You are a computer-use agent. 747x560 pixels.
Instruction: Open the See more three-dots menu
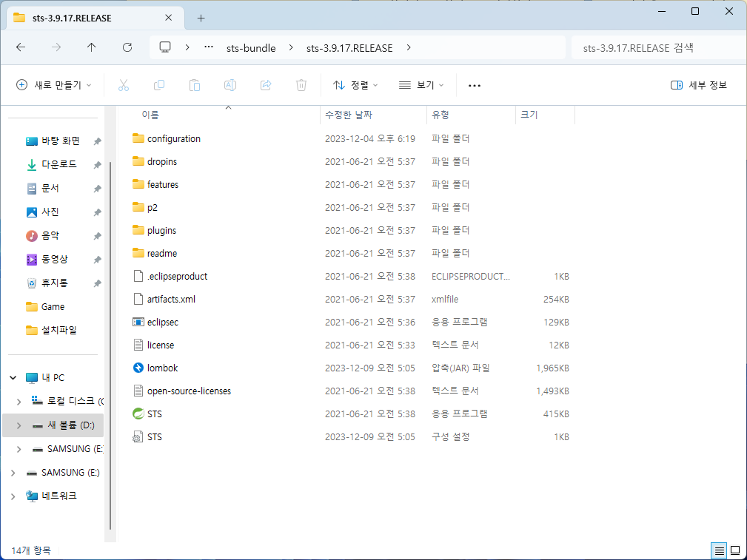(x=475, y=85)
